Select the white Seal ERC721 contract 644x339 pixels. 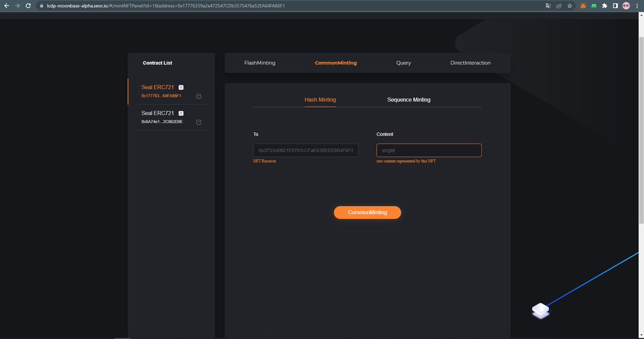[158, 113]
